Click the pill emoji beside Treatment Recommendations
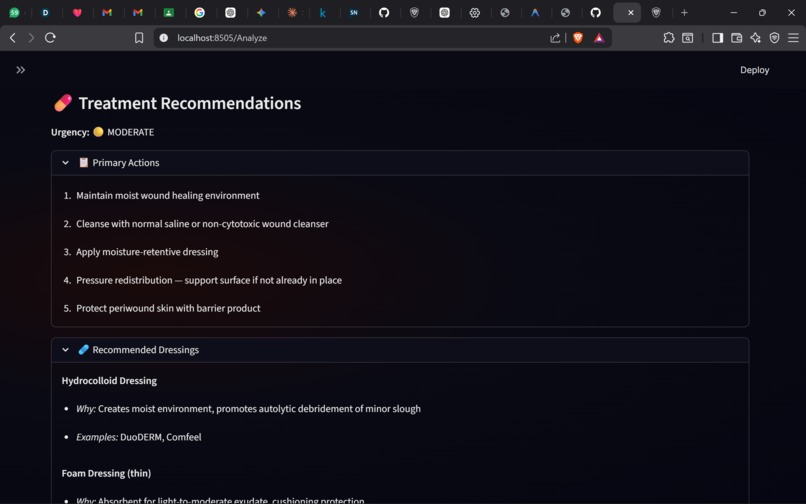 [63, 103]
